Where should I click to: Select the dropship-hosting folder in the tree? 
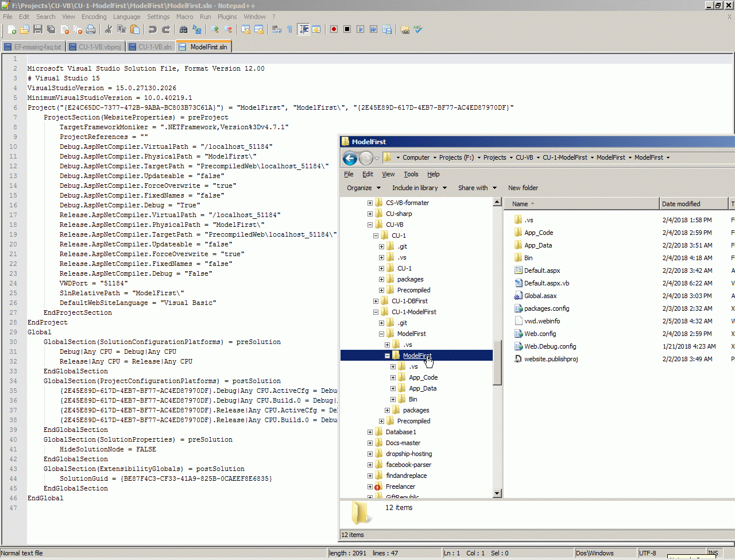tap(408, 454)
